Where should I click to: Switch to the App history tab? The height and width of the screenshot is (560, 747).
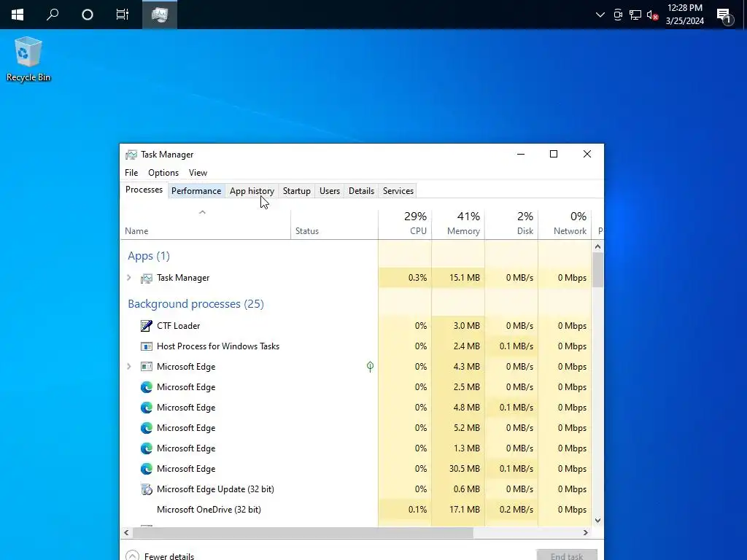point(252,191)
